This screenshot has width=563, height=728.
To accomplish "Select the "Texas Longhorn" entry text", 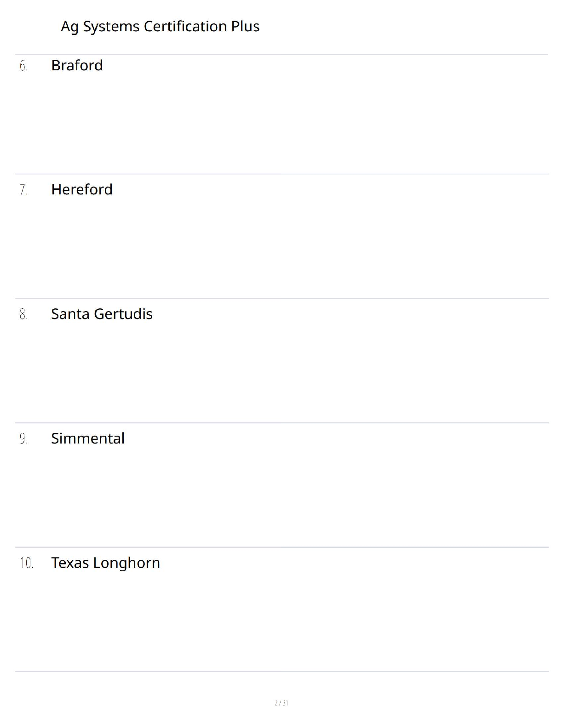I will [x=105, y=563].
